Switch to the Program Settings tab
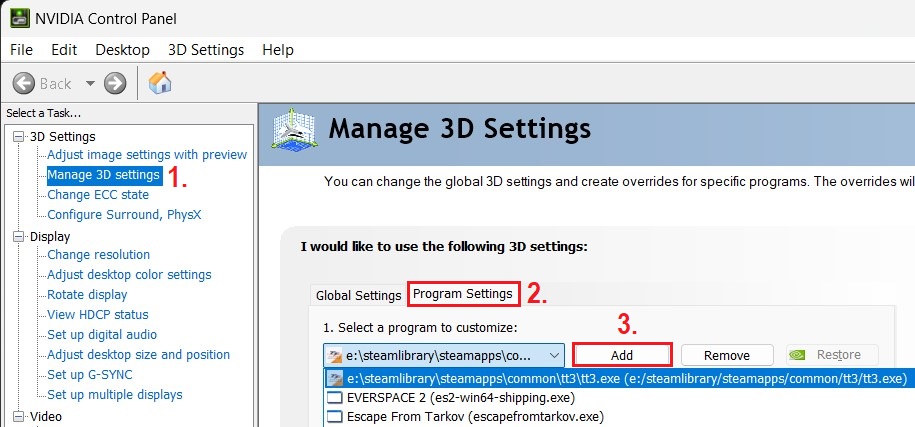 (x=463, y=293)
